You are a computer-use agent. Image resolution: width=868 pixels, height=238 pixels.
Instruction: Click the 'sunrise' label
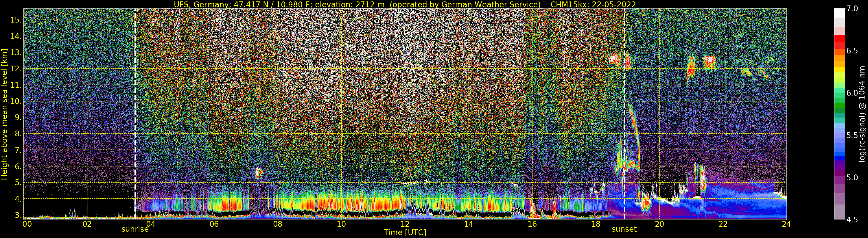point(135,229)
